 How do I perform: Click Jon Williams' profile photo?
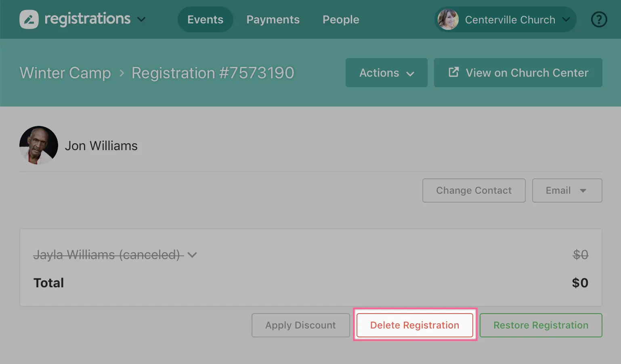pos(39,145)
